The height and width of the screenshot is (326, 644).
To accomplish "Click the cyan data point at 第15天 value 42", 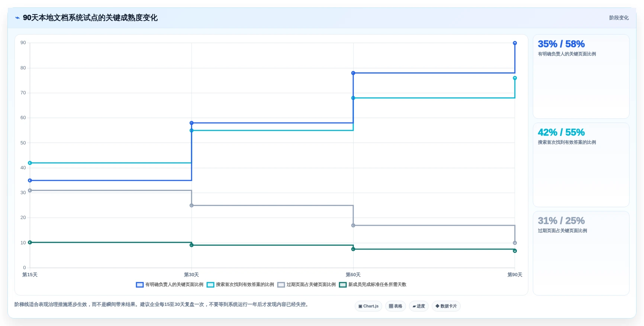I will click(30, 163).
